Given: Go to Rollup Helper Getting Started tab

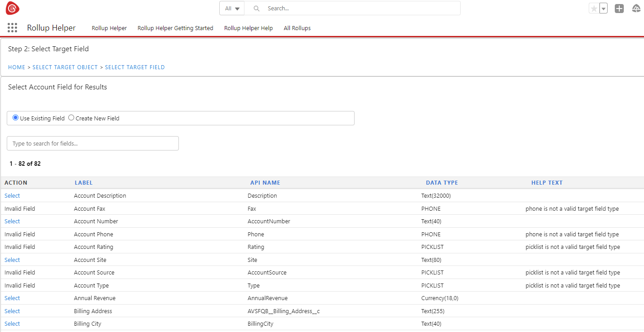Looking at the screenshot, I should (175, 28).
